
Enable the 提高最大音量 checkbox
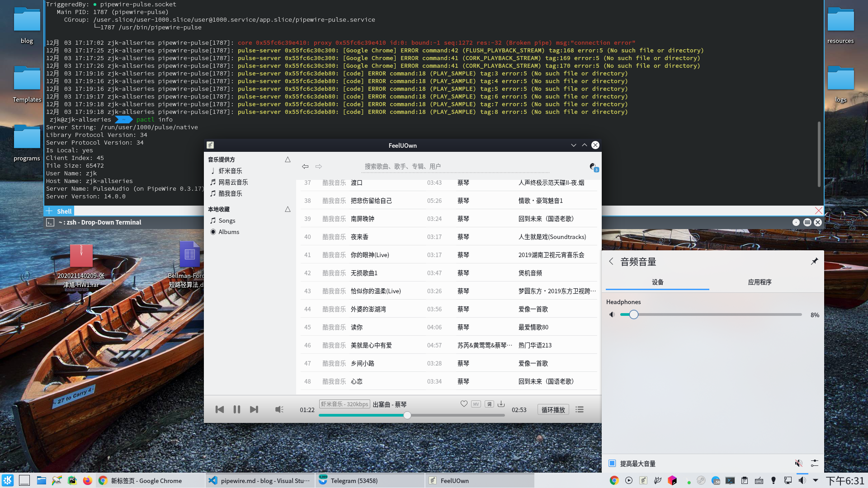[x=612, y=463]
